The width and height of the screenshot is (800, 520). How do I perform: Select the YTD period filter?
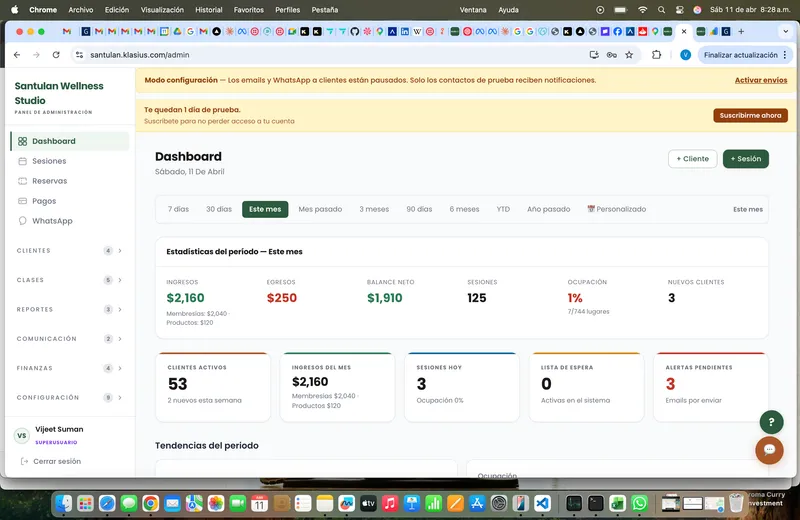pos(503,209)
